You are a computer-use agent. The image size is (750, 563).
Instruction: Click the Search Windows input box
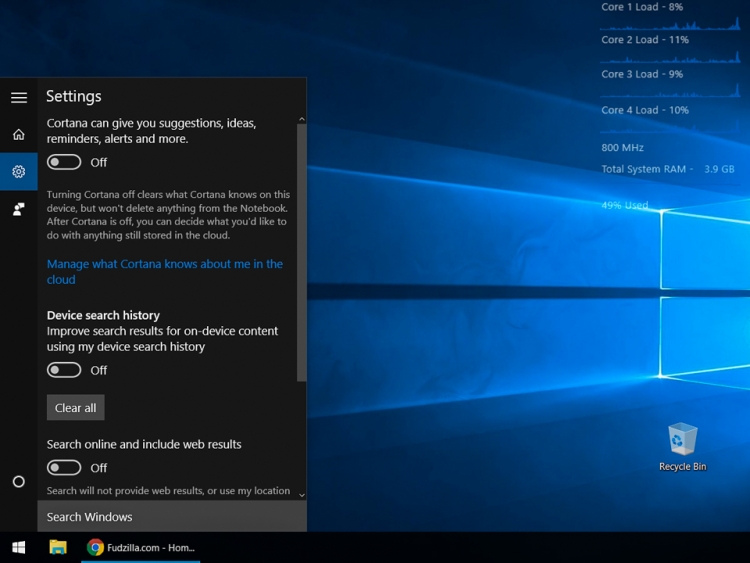[x=171, y=517]
